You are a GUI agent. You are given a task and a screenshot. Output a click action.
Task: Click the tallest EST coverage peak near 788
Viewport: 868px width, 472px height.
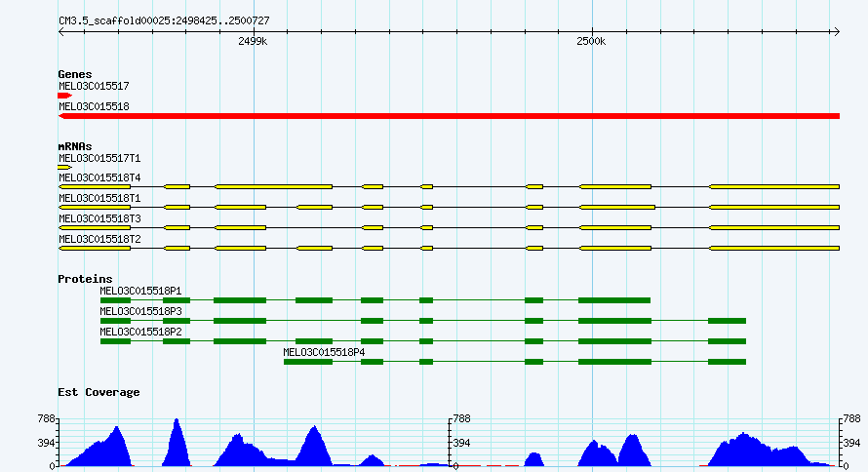(x=177, y=442)
